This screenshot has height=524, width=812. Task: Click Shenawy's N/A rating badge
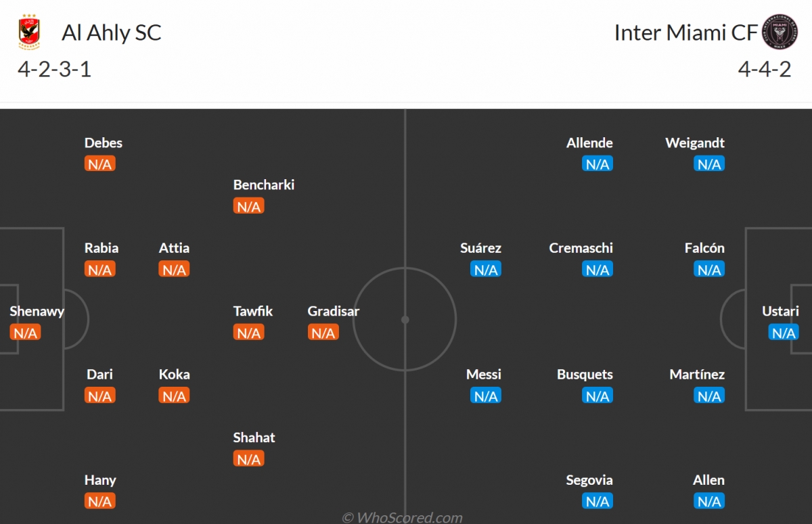pos(25,333)
